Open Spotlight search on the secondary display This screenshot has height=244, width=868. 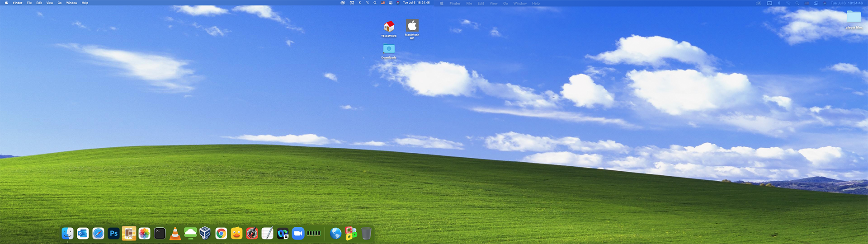click(x=797, y=3)
